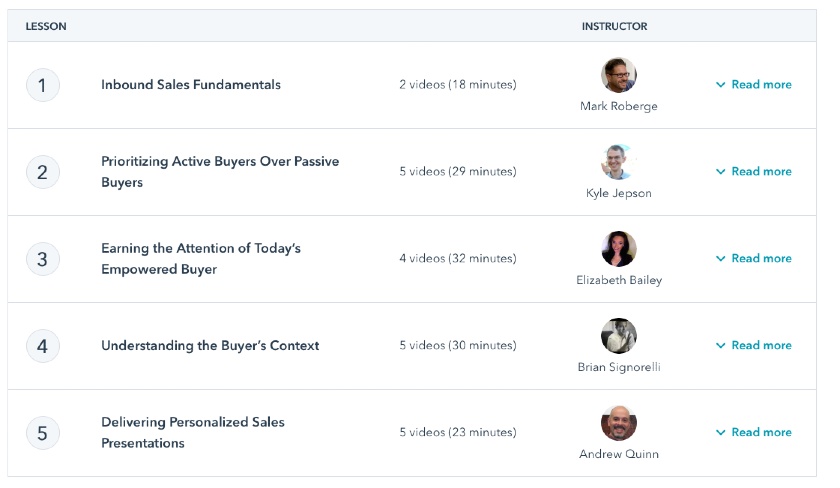This screenshot has width=840, height=488.
Task: Expand Read more for Prioritizing Active Buyers lesson
Action: [754, 172]
